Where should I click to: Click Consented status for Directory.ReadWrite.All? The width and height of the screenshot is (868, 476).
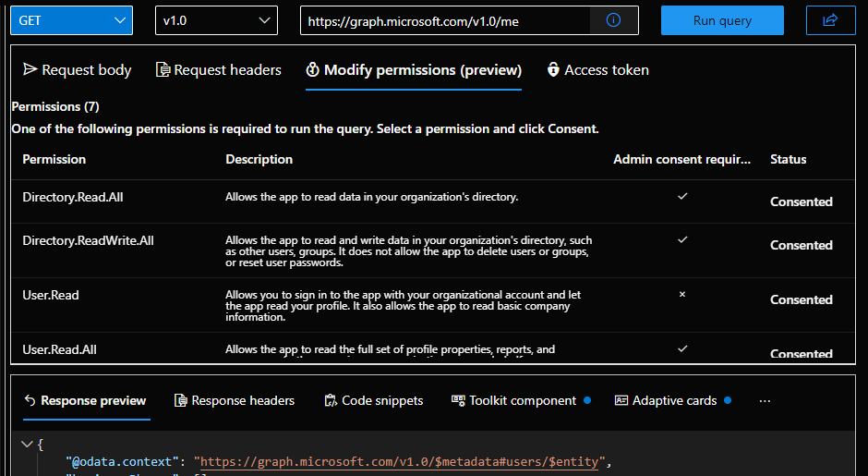801,245
